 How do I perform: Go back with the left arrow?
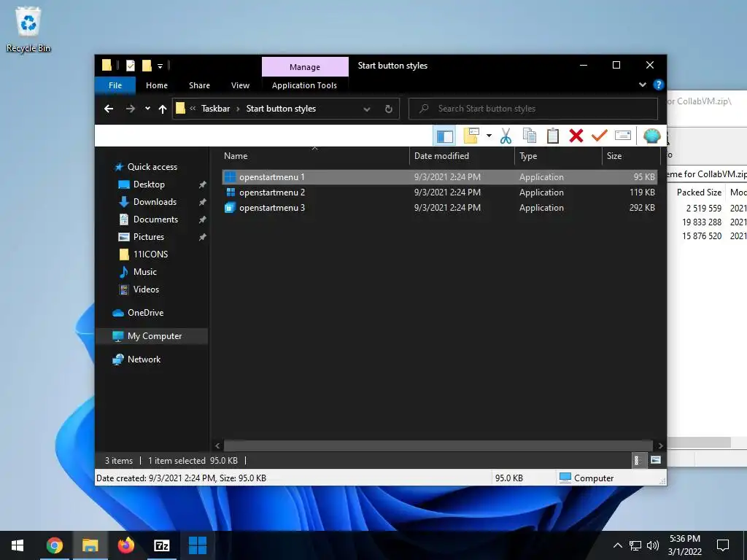click(x=109, y=109)
